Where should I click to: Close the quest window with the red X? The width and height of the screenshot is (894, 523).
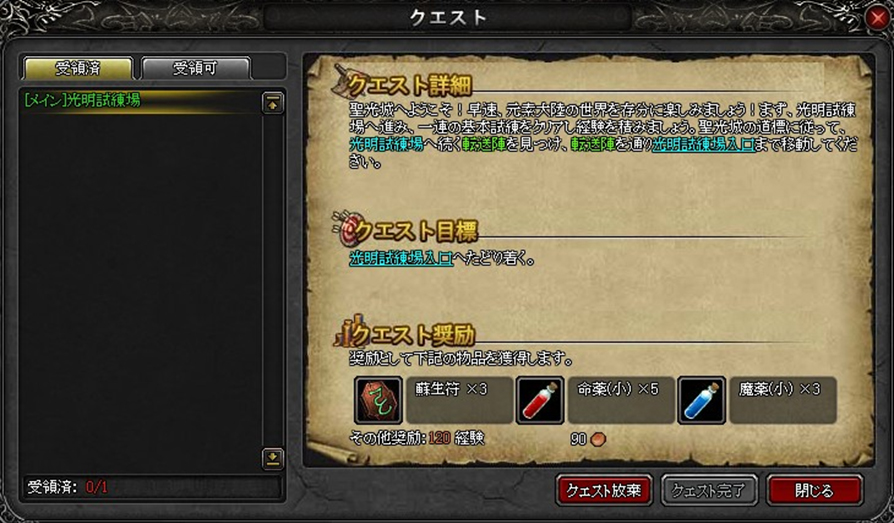pyautogui.click(x=877, y=18)
